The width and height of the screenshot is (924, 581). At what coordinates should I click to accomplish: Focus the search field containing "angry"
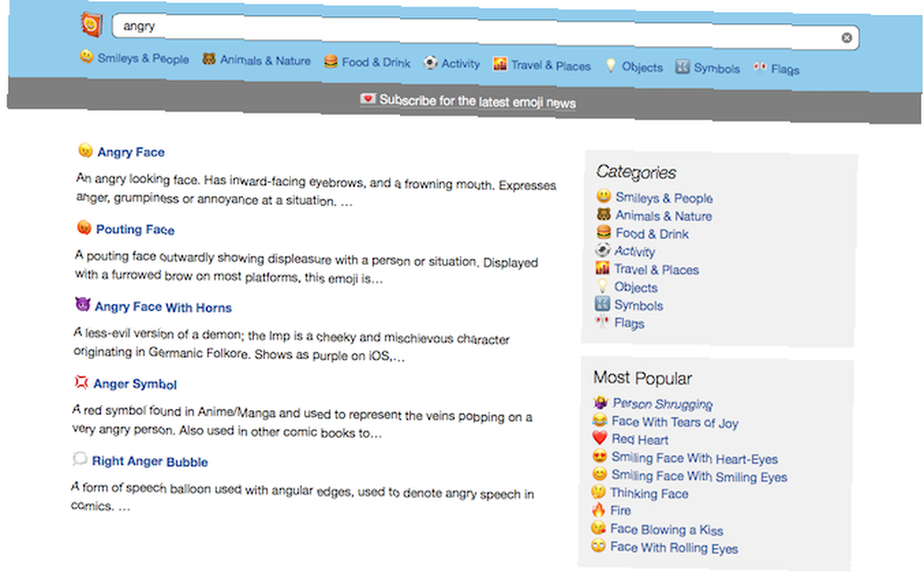485,31
